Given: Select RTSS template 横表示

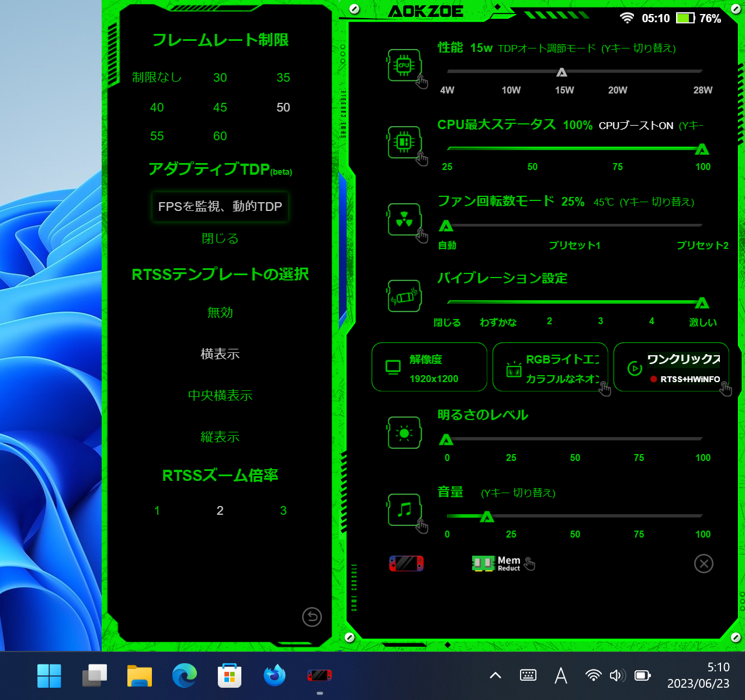Looking at the screenshot, I should 220,354.
